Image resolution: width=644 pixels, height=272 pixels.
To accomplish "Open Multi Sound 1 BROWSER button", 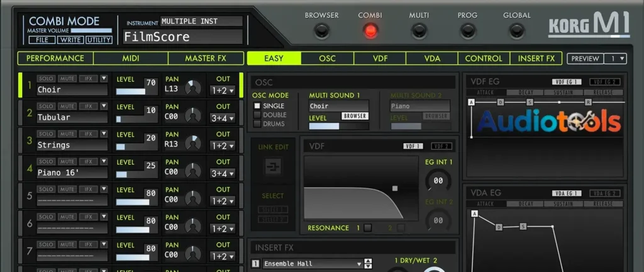I will click(355, 116).
